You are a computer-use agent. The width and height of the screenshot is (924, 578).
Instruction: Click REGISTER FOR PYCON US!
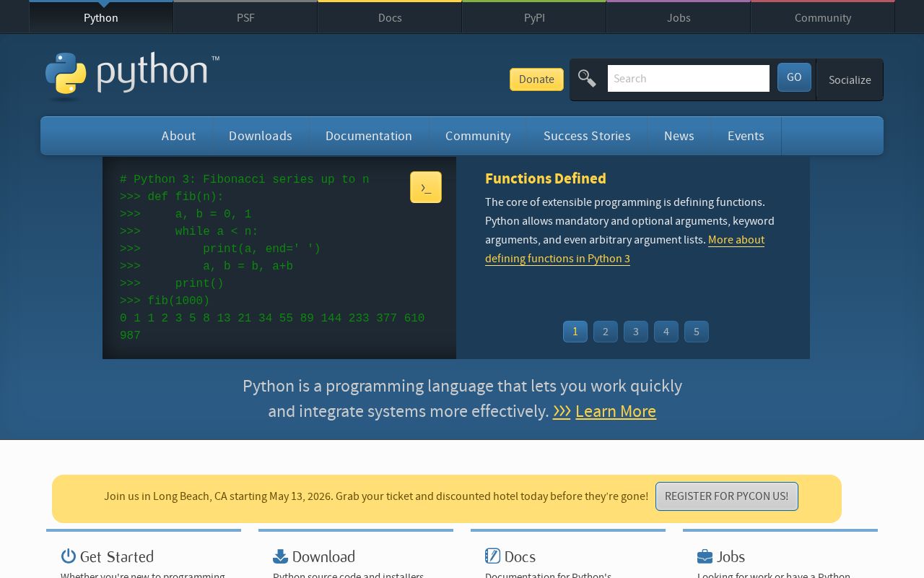coord(726,496)
